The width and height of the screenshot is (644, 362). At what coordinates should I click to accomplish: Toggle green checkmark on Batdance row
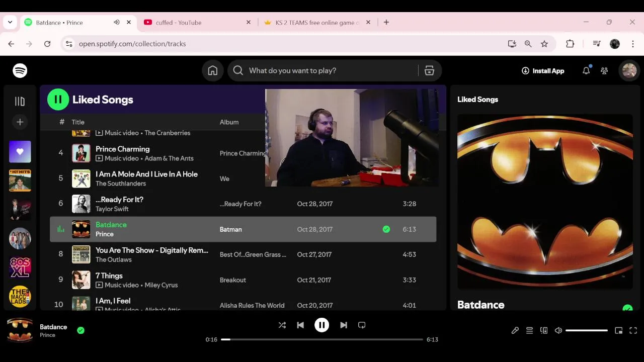[x=386, y=229]
